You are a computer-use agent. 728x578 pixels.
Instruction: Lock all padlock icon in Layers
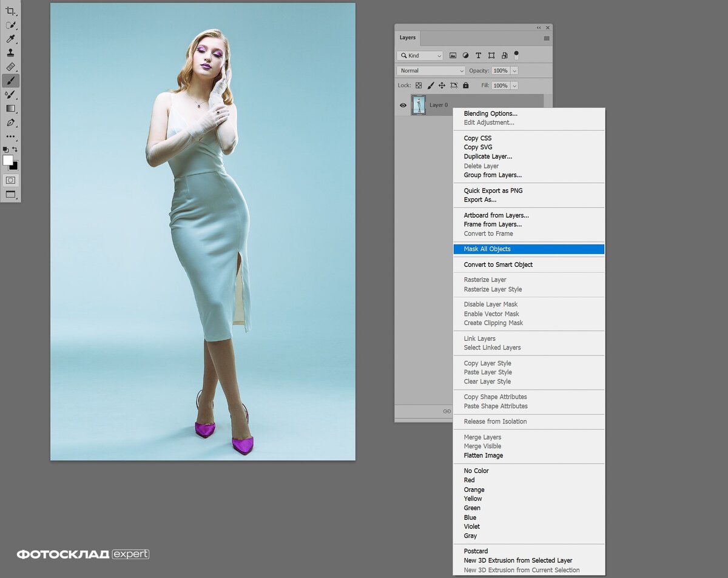tap(466, 86)
